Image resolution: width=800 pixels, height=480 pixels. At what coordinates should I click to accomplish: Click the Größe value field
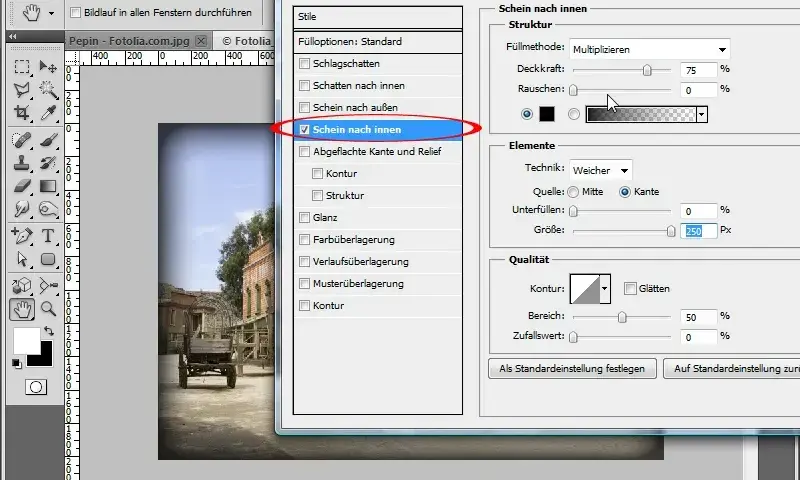698,232
